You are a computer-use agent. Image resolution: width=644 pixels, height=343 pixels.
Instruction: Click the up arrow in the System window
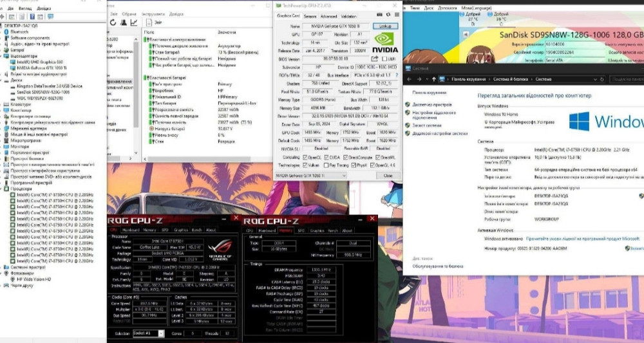pyautogui.click(x=433, y=79)
